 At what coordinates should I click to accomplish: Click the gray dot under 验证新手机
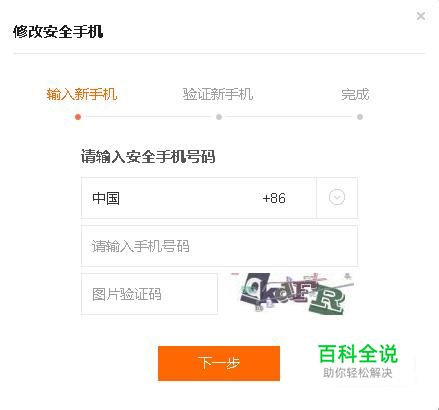[x=219, y=117]
